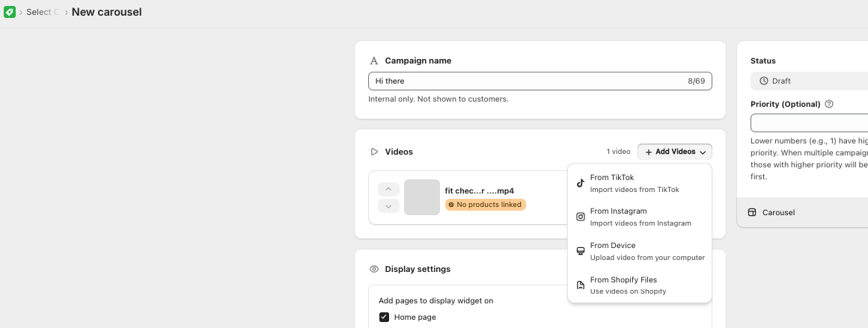Open the Add Videos dropdown button

(675, 152)
